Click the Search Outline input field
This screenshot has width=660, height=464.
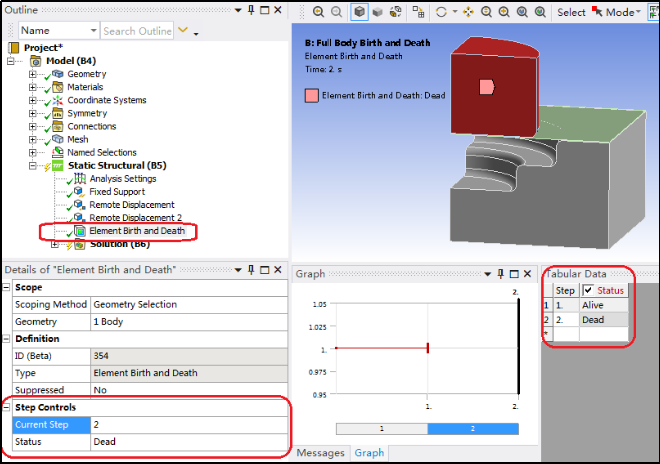(x=136, y=31)
